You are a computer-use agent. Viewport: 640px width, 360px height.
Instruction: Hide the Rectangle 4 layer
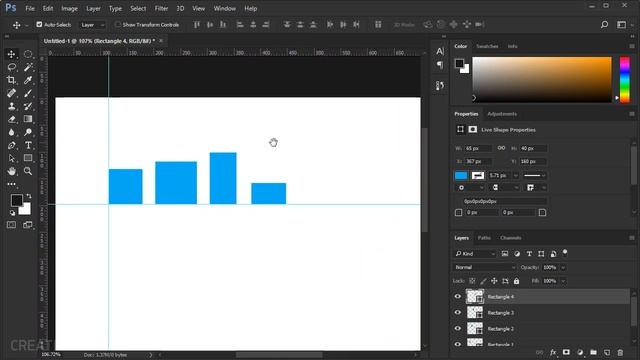point(458,297)
